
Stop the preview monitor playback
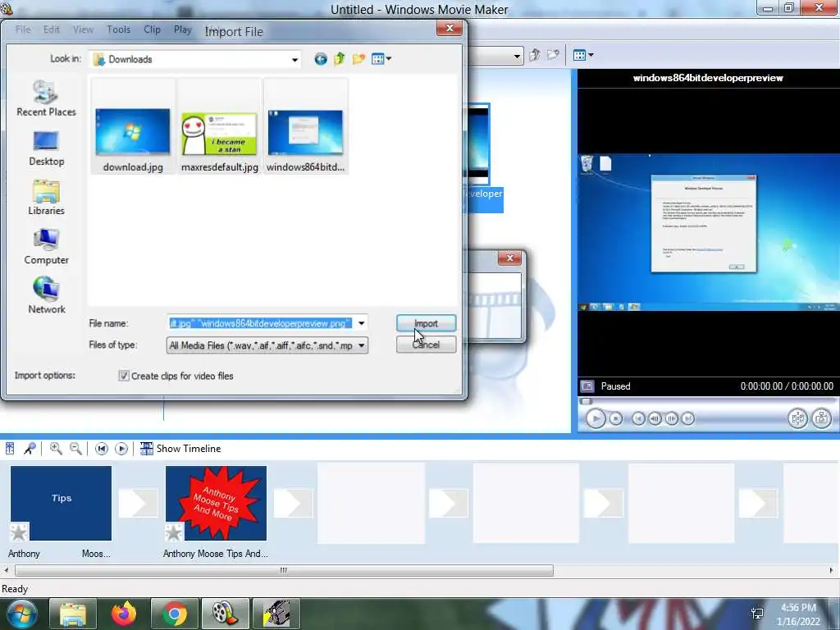pos(616,418)
